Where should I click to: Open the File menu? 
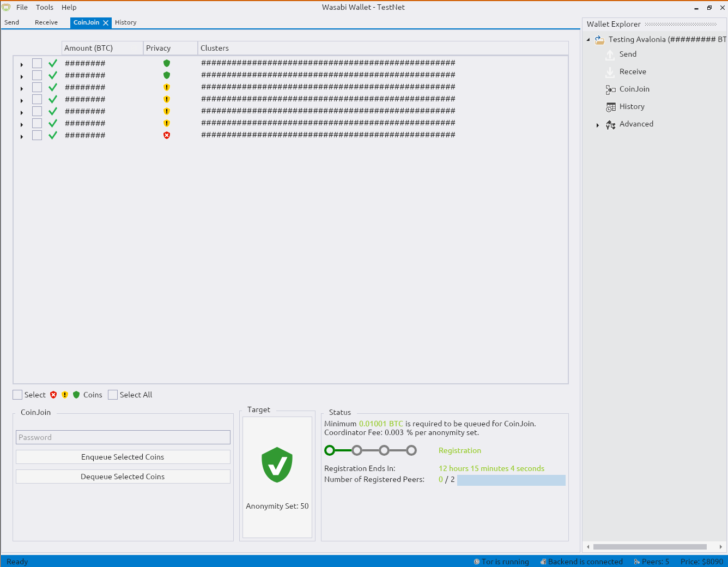click(22, 8)
